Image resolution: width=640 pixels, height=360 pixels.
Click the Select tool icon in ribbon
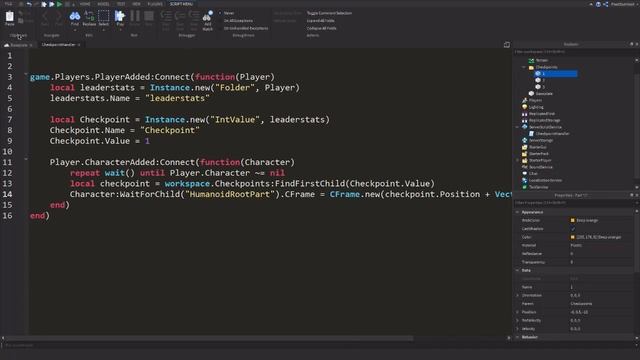tap(104, 16)
